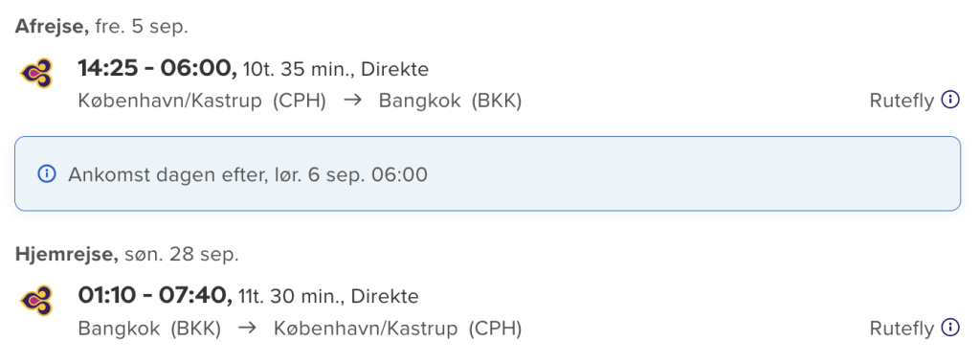980x364 pixels.
Task: Click the arrow between CPH and Bangkok on the outbound flight
Action: coord(352,100)
